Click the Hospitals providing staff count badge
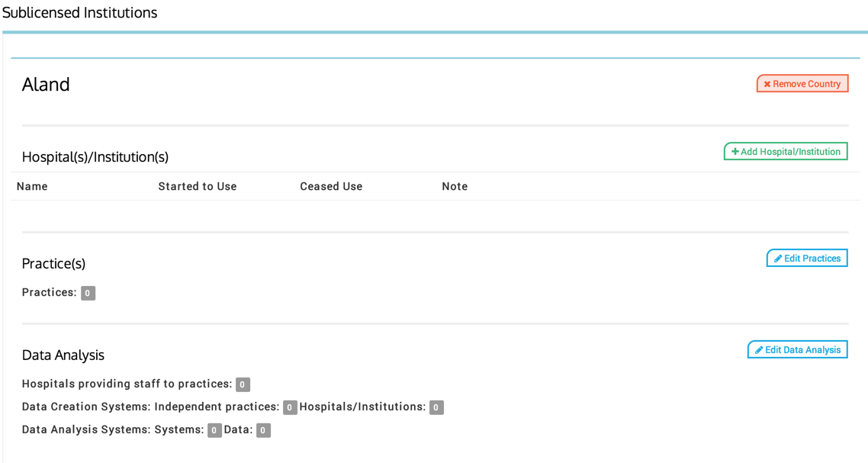The image size is (868, 463). point(243,384)
